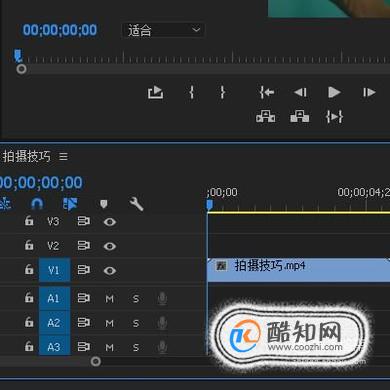Enable voice-over record on A2
Screen dimensions: 390x390
coord(162,323)
